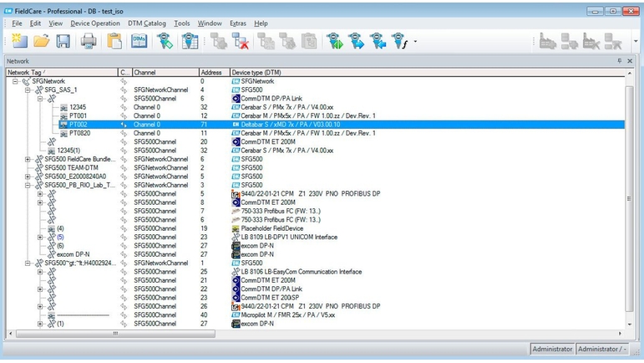This screenshot has height=363, width=644.
Task: Click the clipboard paste toolbar icon
Action: [115, 41]
